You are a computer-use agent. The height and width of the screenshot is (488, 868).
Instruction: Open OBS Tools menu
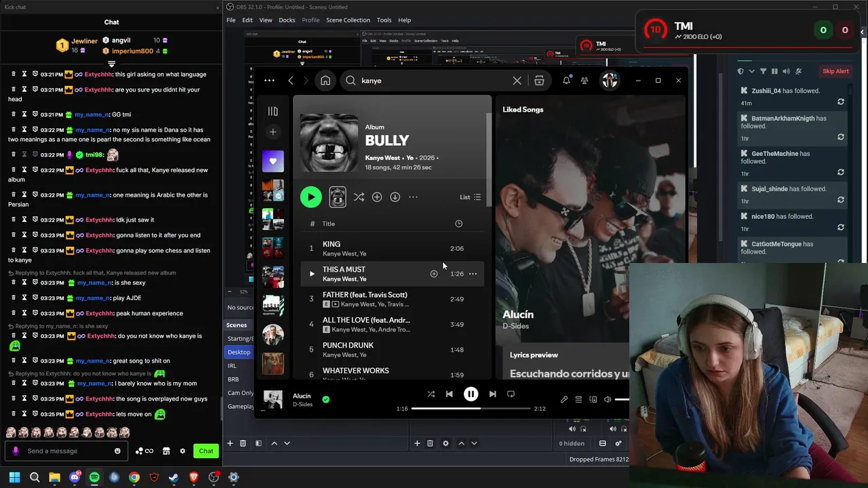[x=384, y=20]
